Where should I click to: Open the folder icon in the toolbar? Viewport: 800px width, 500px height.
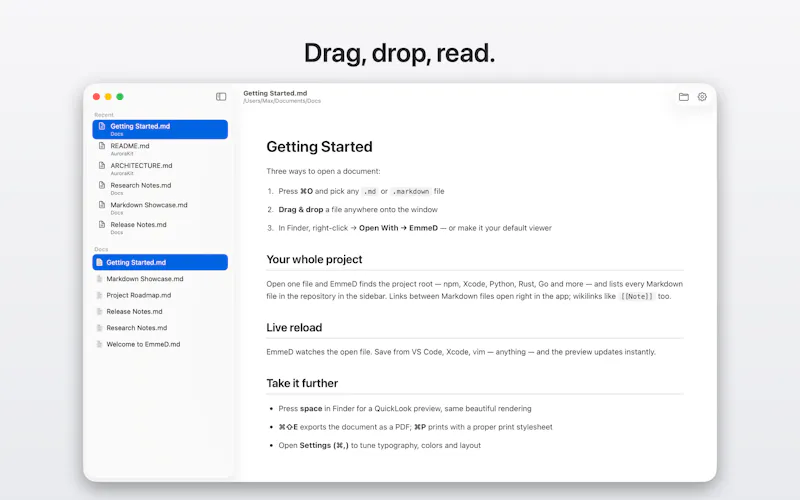coord(684,97)
